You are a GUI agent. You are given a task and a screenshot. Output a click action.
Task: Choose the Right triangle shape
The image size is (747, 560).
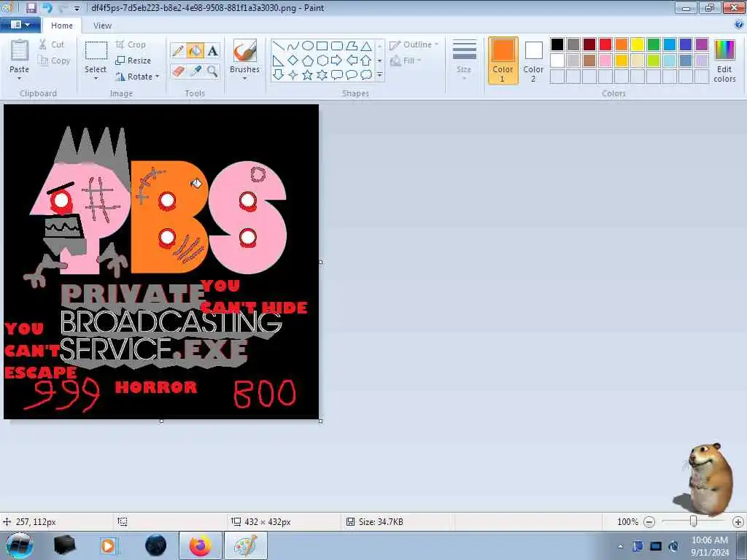[x=279, y=61]
